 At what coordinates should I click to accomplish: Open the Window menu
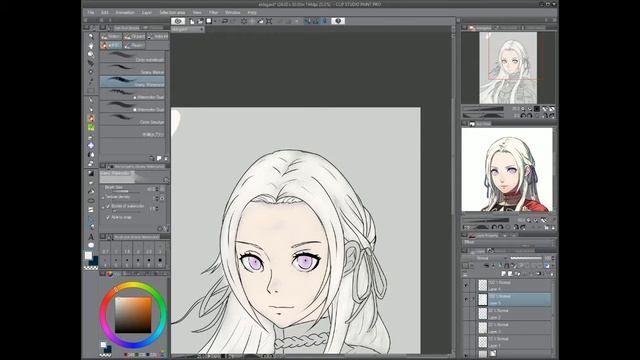click(233, 13)
